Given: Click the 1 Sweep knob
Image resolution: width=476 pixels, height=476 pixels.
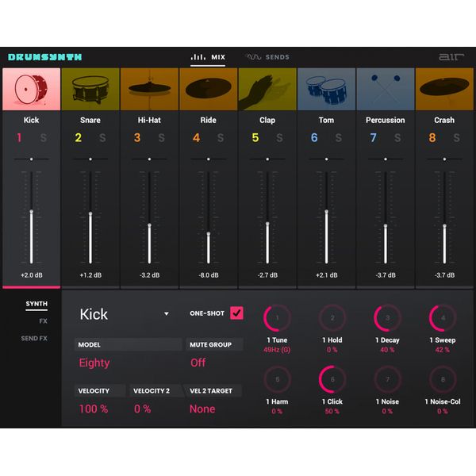Looking at the screenshot, I should [x=443, y=318].
